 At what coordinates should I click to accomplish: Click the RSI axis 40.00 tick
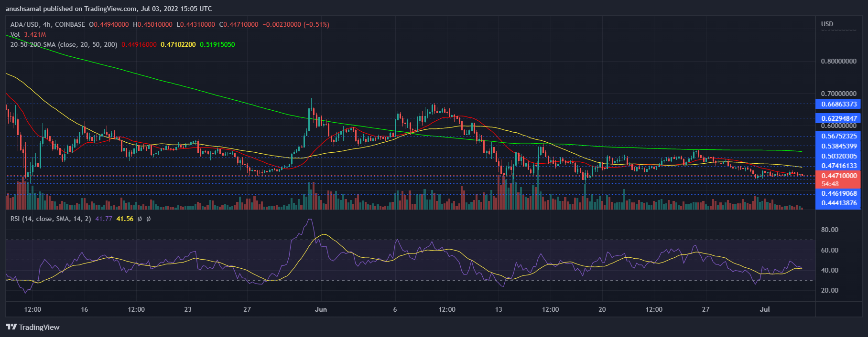tap(829, 270)
